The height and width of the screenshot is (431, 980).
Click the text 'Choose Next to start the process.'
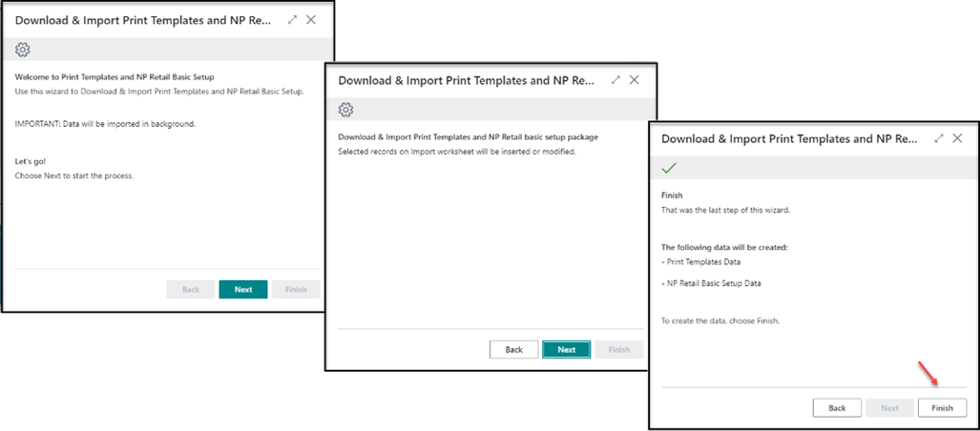[x=74, y=176]
